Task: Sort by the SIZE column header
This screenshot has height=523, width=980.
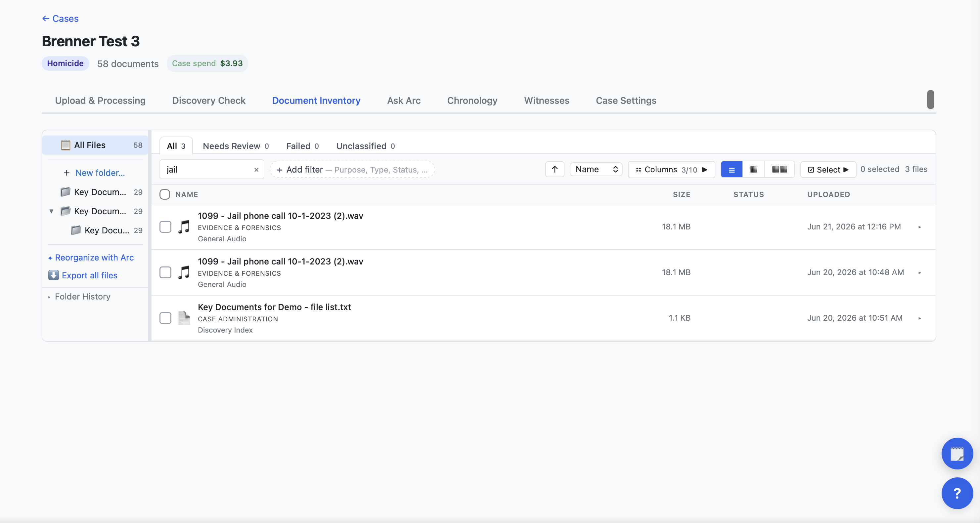Action: coord(681,195)
